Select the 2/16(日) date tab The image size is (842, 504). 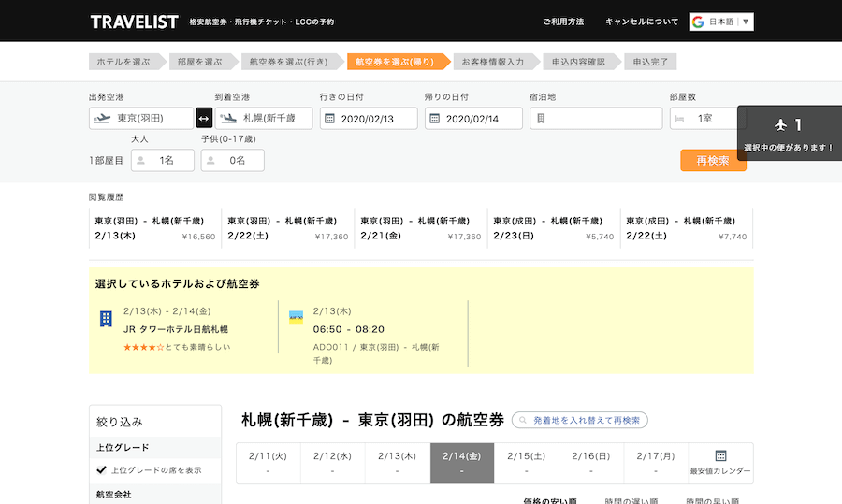[591, 463]
